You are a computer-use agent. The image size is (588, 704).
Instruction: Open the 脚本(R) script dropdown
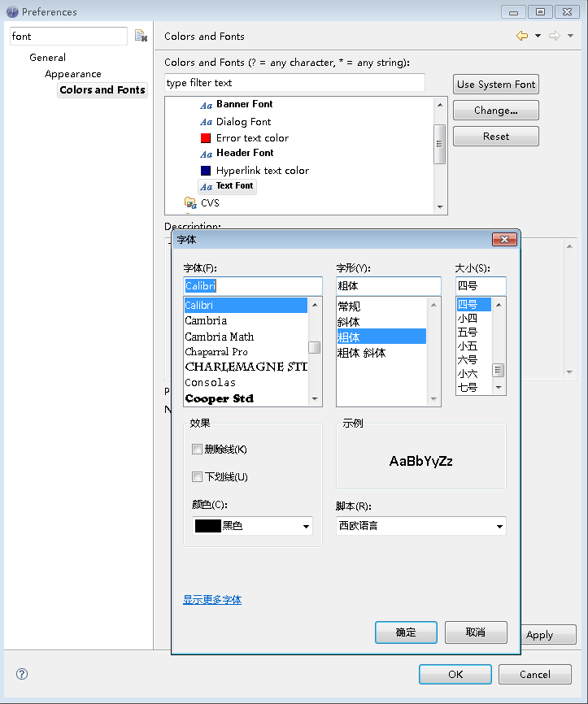(x=421, y=526)
